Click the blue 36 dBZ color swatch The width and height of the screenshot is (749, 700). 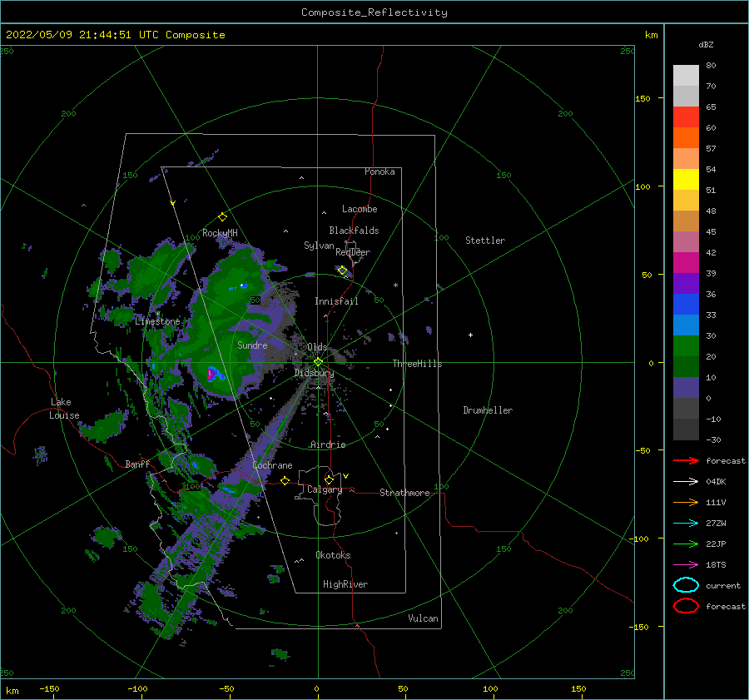coord(686,304)
